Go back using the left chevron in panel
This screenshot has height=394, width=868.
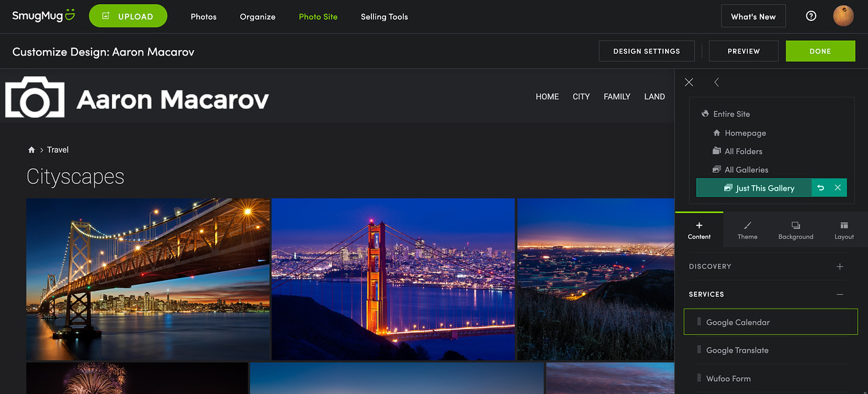[x=716, y=82]
